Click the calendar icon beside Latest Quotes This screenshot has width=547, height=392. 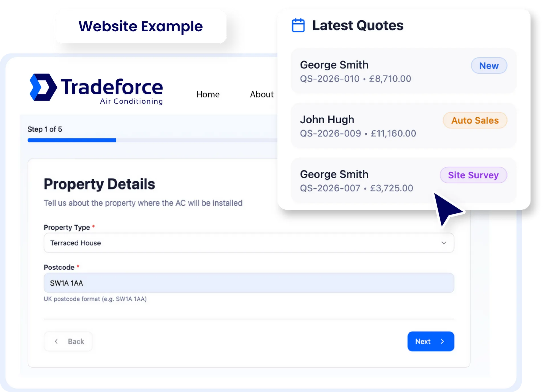pos(298,25)
